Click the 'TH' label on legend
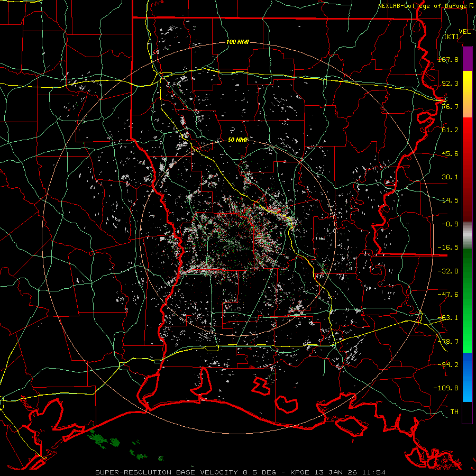 pyautogui.click(x=454, y=411)
